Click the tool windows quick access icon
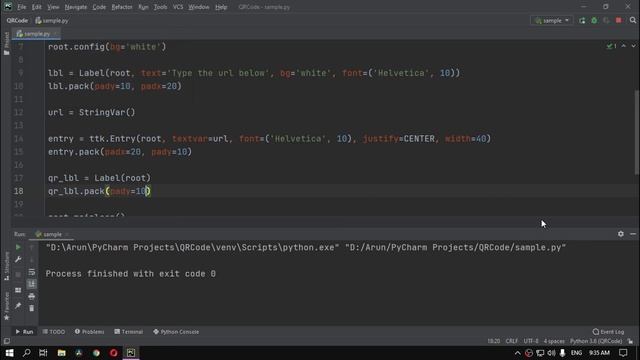The width and height of the screenshot is (640, 360). 7,341
